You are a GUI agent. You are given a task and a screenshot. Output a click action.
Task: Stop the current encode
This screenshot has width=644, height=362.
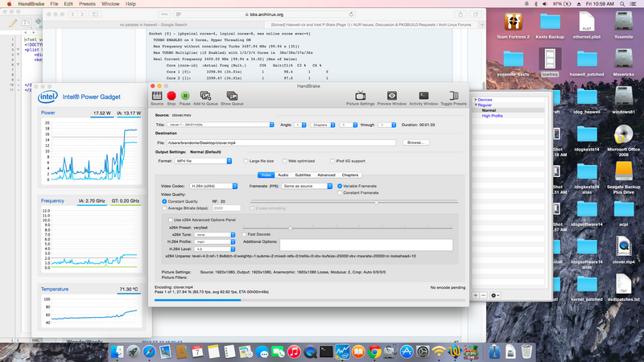point(171,97)
